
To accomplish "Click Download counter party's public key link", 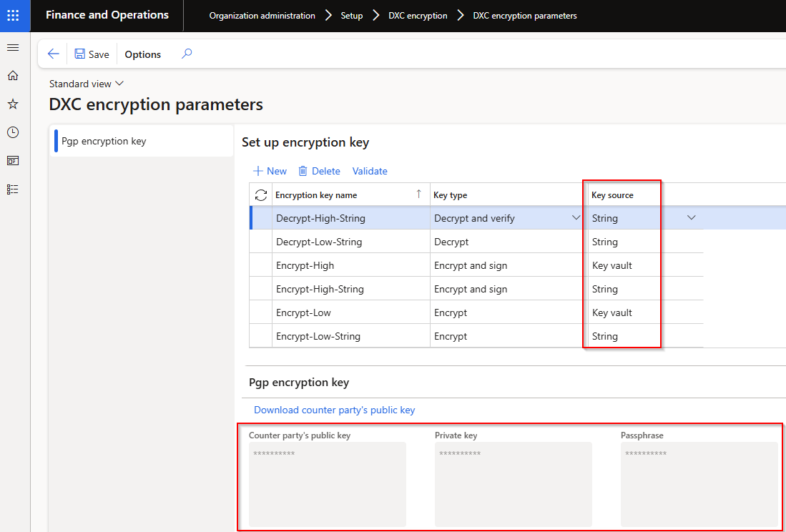I will (x=334, y=410).
